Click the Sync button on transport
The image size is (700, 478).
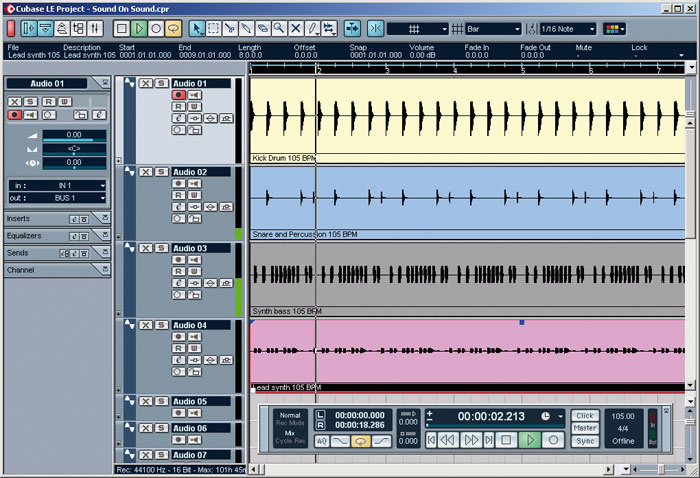click(585, 441)
